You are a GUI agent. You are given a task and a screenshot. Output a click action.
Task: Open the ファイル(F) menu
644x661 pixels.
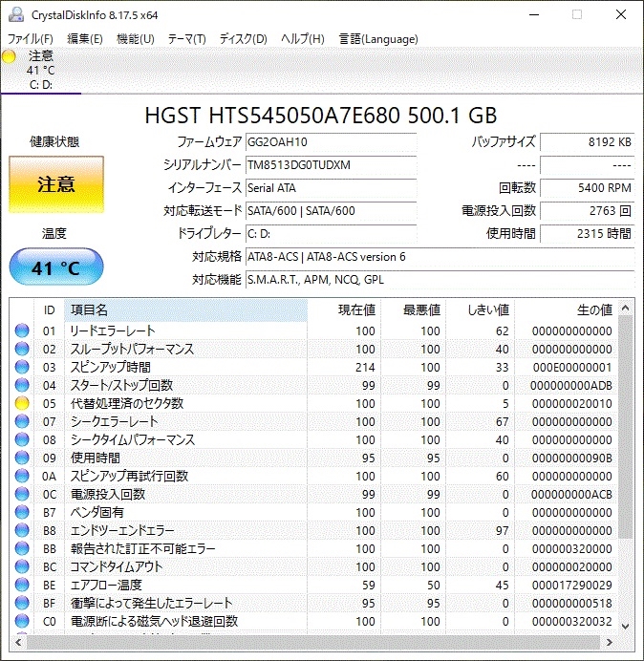[31, 39]
